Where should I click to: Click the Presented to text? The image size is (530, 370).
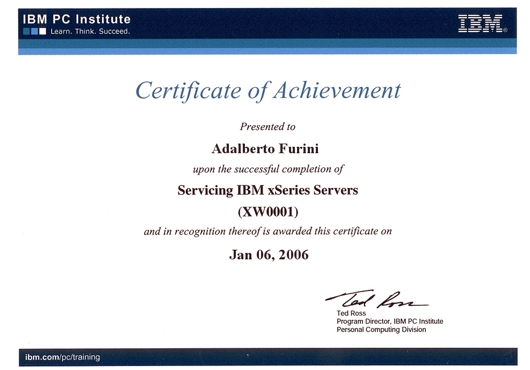coord(268,127)
